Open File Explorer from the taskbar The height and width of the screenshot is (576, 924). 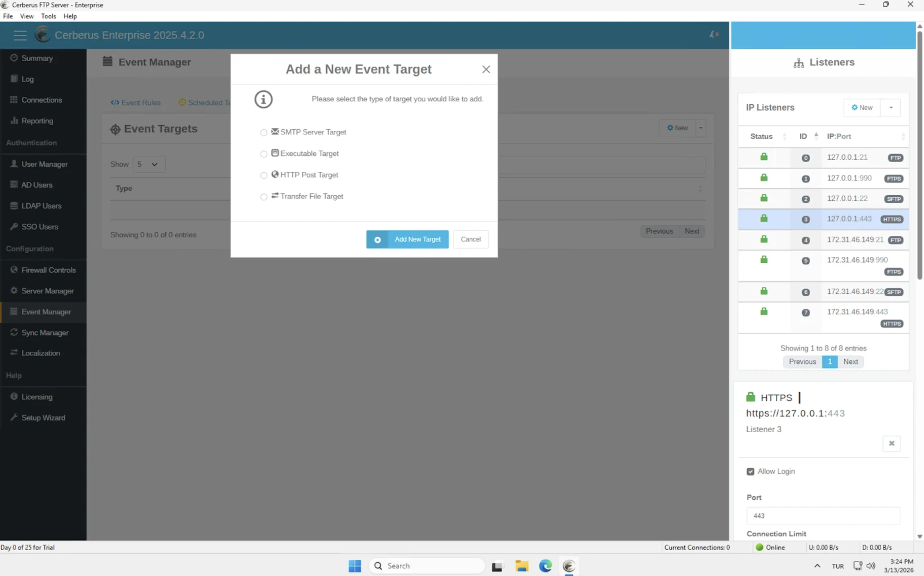[x=522, y=566]
